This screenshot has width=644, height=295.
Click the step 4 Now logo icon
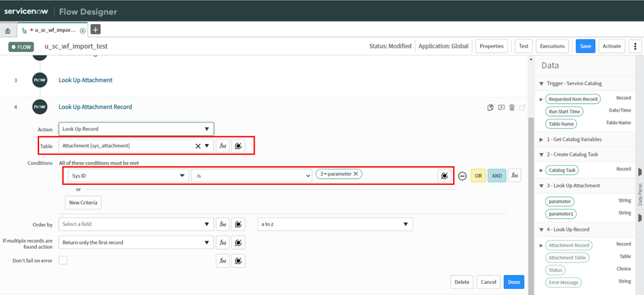pos(40,107)
